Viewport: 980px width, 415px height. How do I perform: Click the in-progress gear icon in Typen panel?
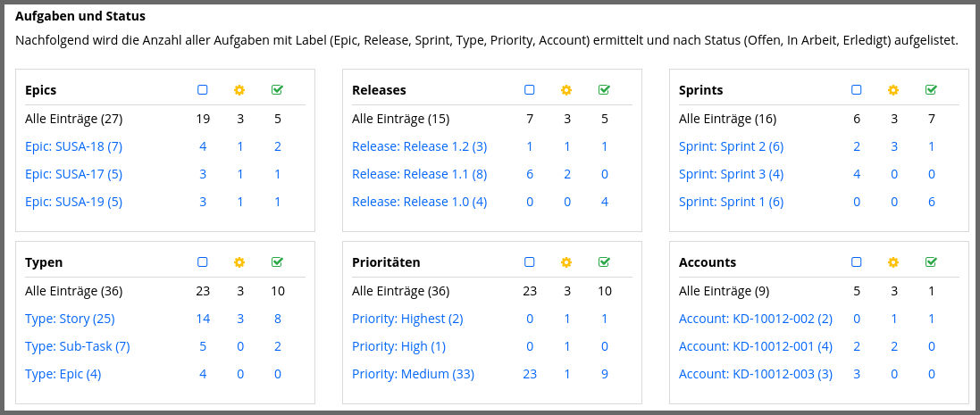click(x=239, y=262)
